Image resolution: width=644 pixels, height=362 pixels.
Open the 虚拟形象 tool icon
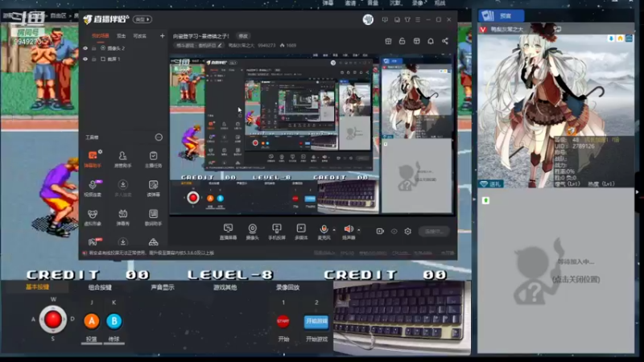point(93,216)
